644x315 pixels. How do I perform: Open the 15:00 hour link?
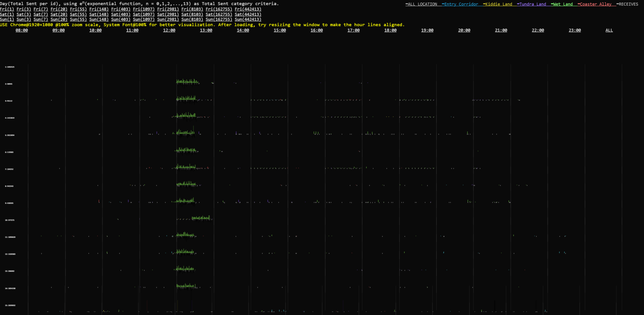pos(280,30)
